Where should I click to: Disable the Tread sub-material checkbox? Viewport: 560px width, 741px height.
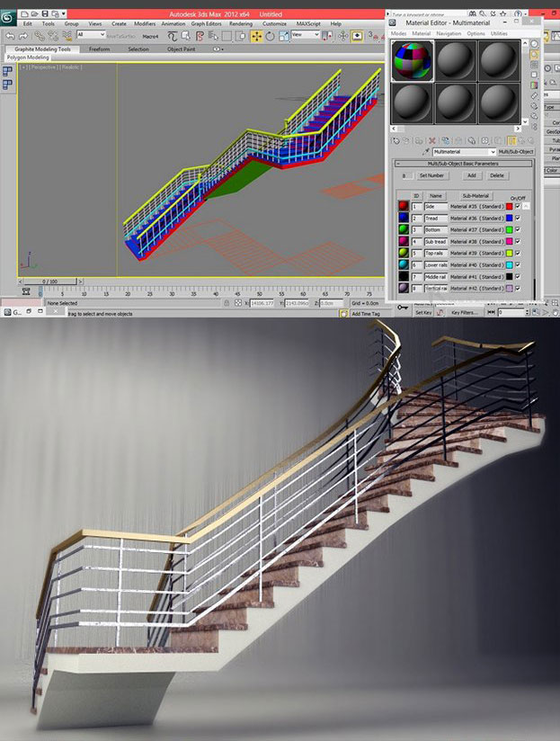(x=518, y=218)
